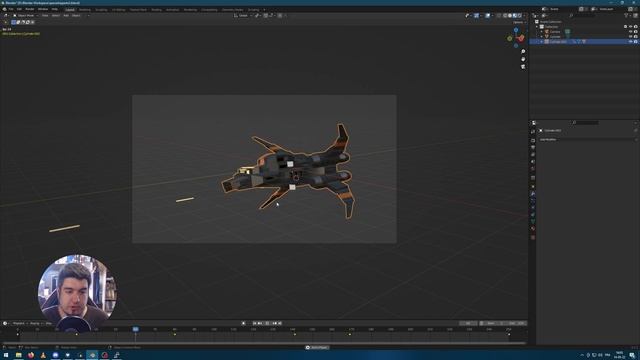The height and width of the screenshot is (360, 640).
Task: Open the Window menu
Action: (43, 9)
